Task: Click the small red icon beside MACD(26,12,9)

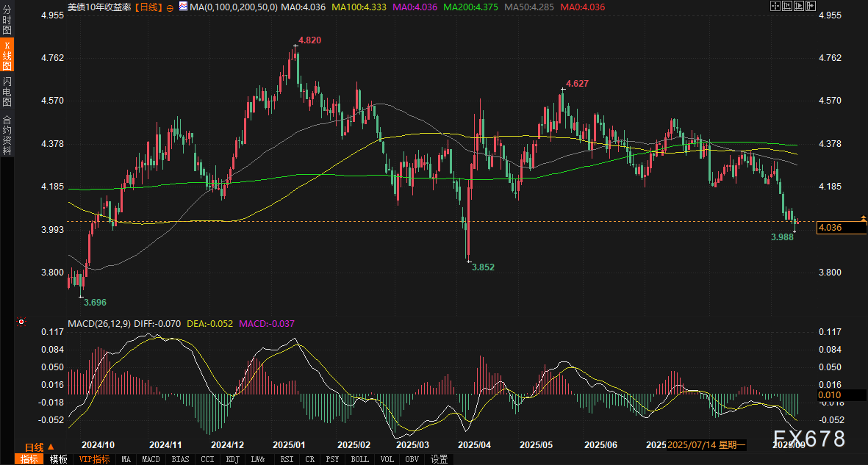Action: (x=21, y=322)
